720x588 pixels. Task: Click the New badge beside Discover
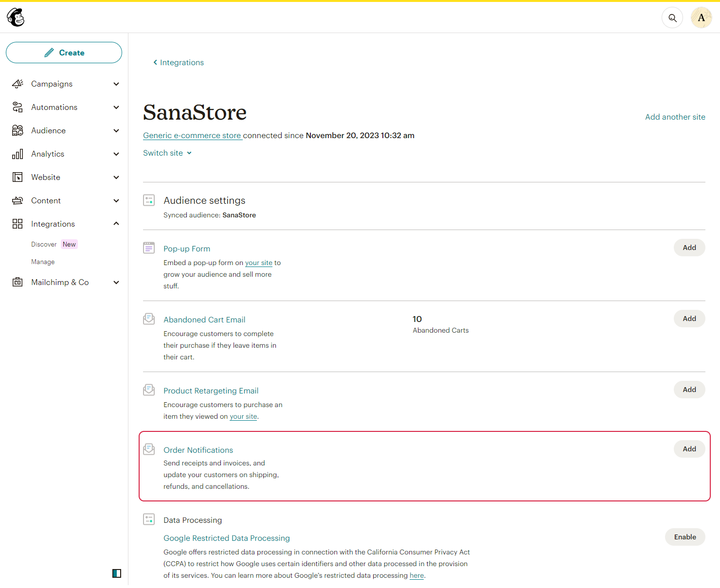(69, 244)
